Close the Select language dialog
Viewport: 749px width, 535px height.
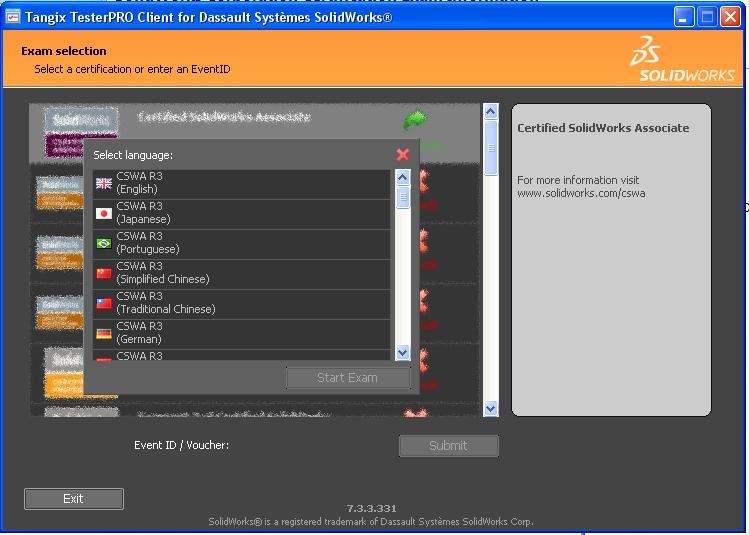click(403, 154)
